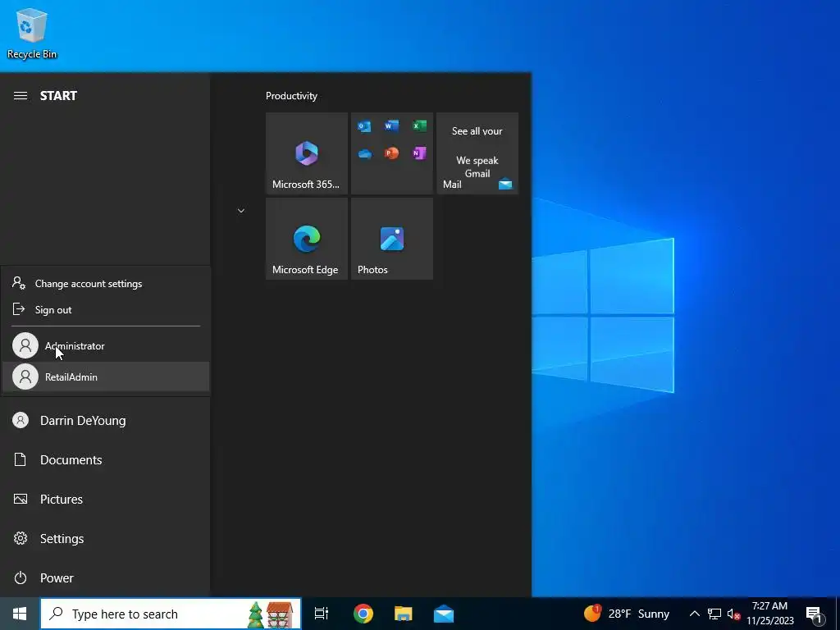Open the Mail app from the taskbar
This screenshot has width=840, height=630.
pyautogui.click(x=444, y=614)
